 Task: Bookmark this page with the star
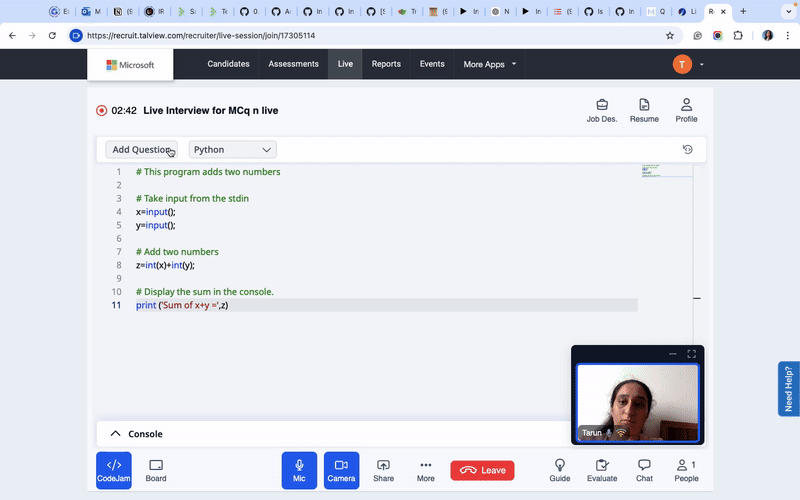tap(669, 36)
